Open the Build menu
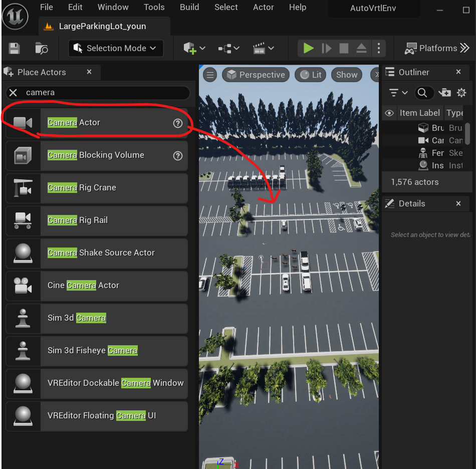Viewport: 476px width, 469px height. point(189,7)
